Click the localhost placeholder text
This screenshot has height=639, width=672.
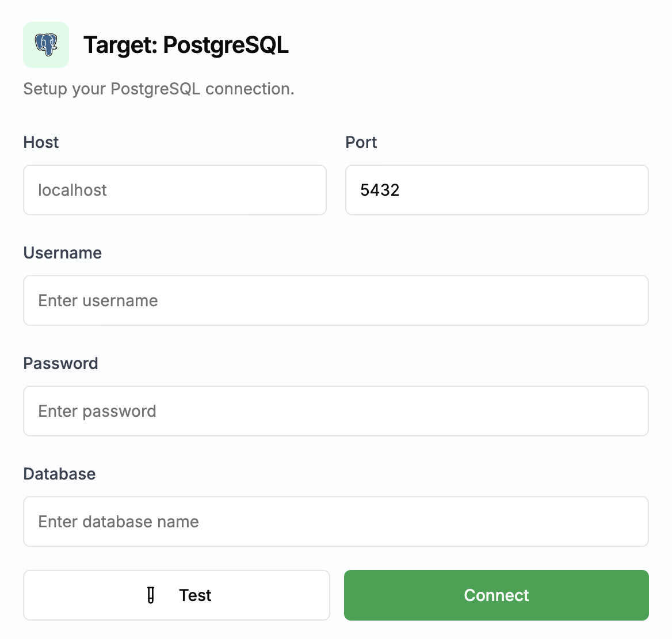click(x=72, y=190)
